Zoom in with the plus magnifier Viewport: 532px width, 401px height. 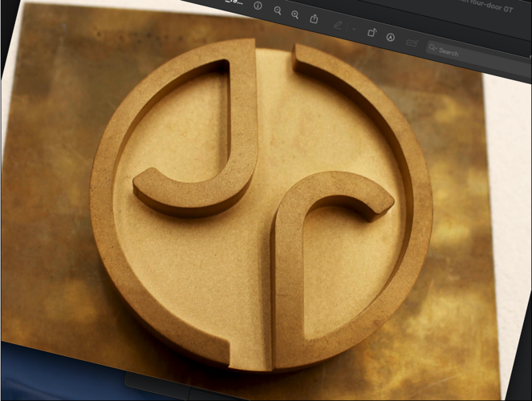294,14
